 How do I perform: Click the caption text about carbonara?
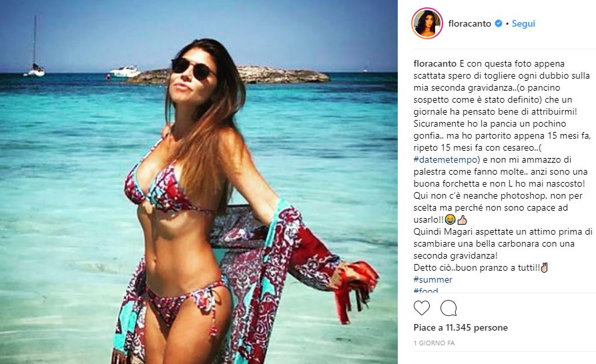pyautogui.click(x=503, y=244)
